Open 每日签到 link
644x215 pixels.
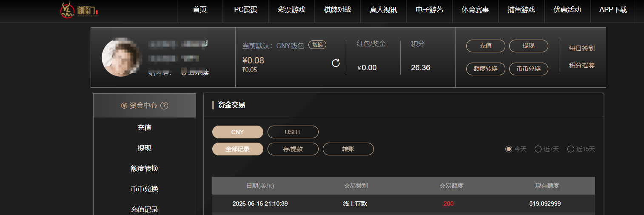pos(582,49)
